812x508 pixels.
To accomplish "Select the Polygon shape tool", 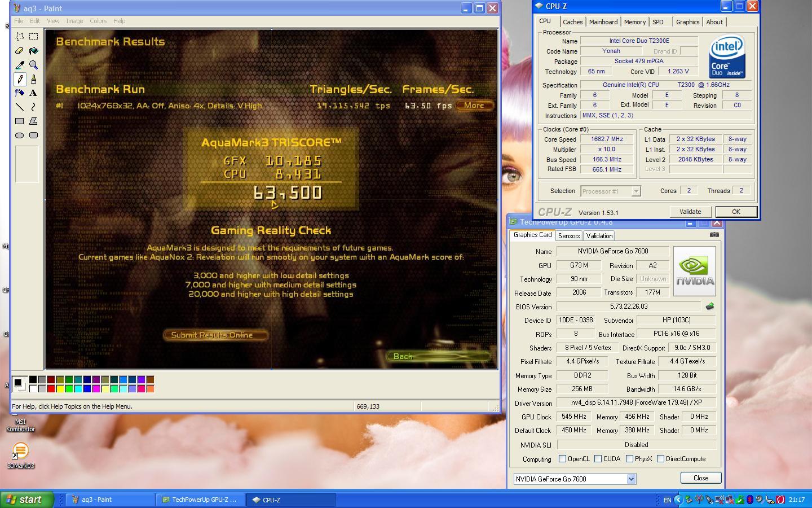I will click(34, 121).
